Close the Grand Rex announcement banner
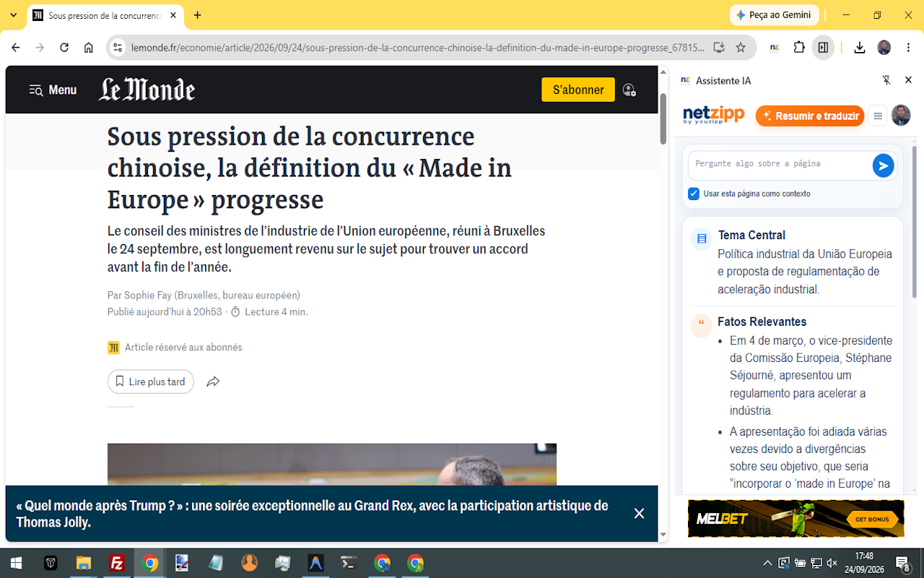924x578 pixels. point(639,514)
